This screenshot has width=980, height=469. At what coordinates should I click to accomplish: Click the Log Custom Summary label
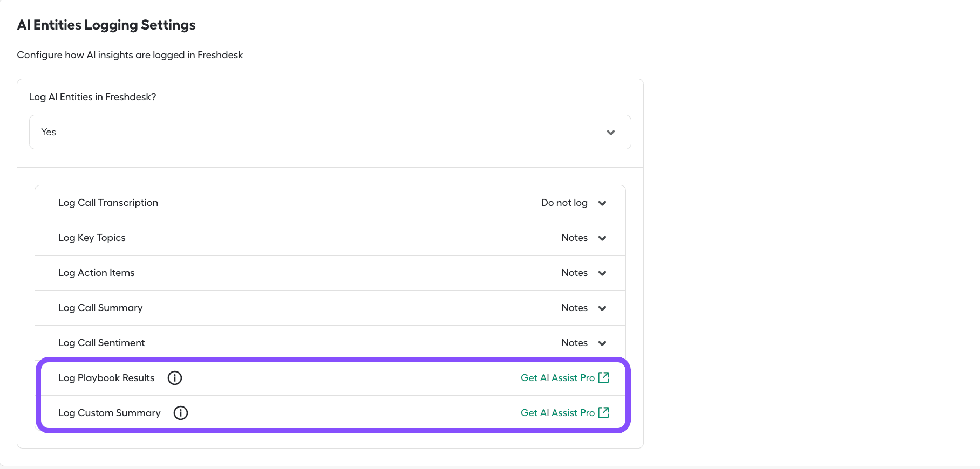110,413
